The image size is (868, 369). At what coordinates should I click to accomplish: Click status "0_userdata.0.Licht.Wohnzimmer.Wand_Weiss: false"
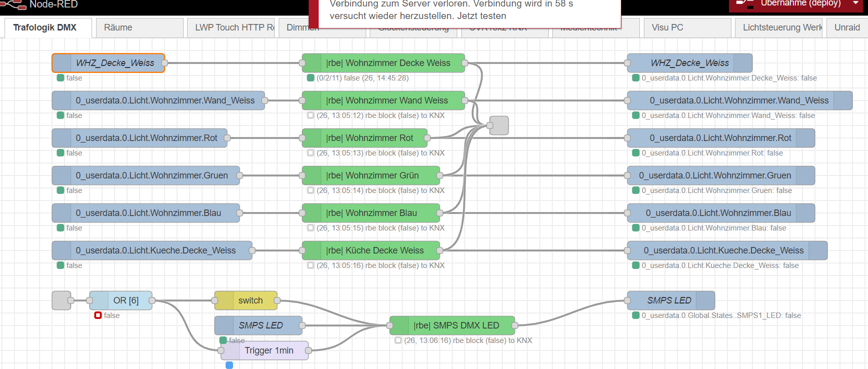pos(728,115)
